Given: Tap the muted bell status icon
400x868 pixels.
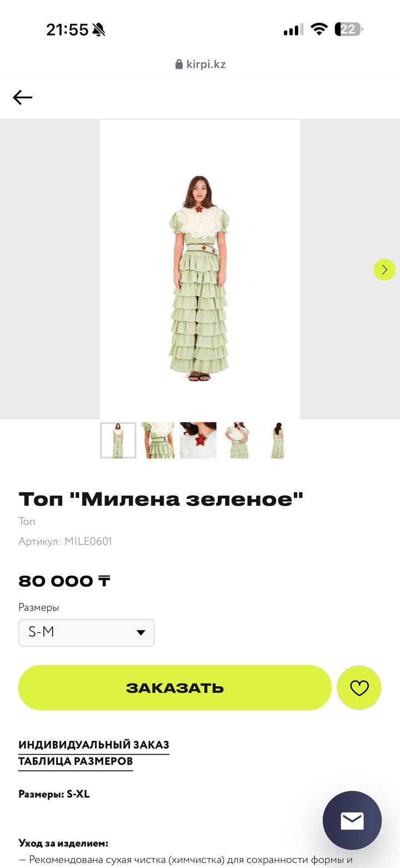Looking at the screenshot, I should coord(99,29).
